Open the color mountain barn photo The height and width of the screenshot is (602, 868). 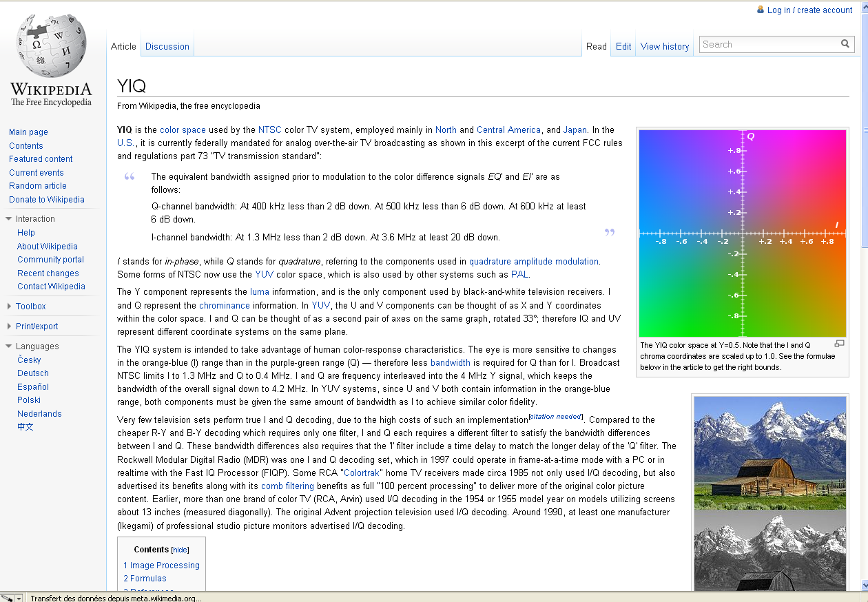click(x=770, y=453)
